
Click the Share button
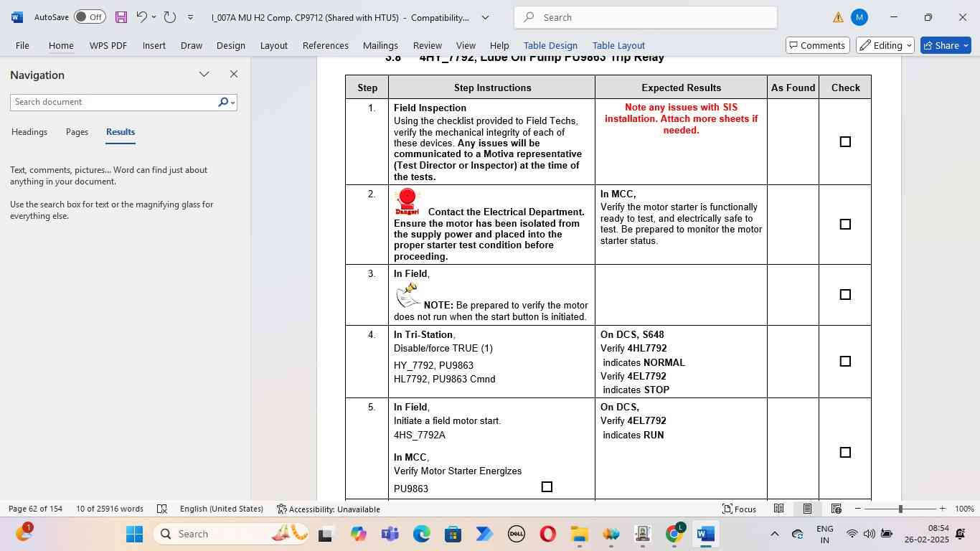[946, 45]
